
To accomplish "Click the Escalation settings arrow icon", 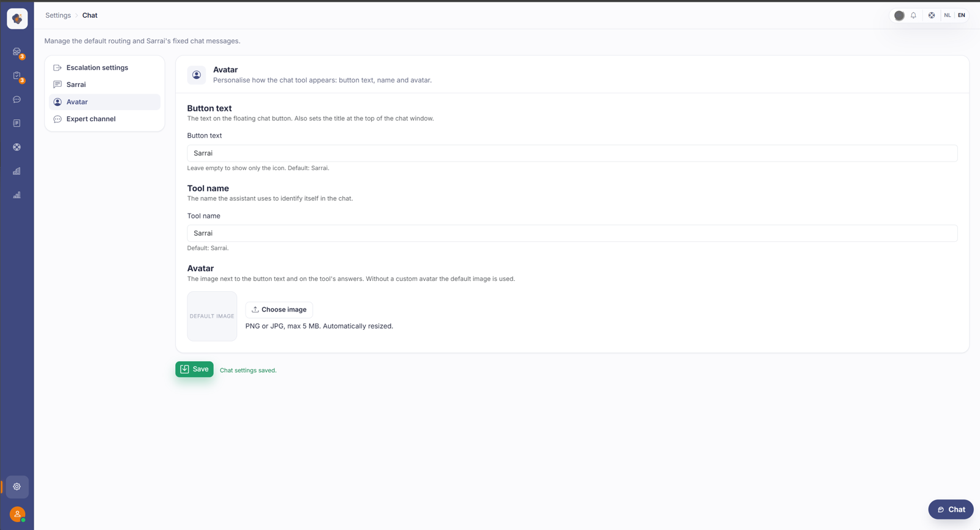I will click(x=58, y=67).
